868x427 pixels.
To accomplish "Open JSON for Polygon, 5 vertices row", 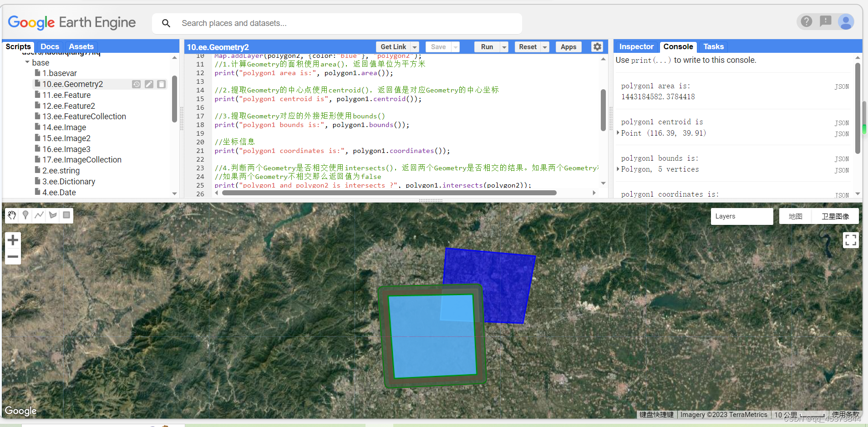I will pos(842,170).
